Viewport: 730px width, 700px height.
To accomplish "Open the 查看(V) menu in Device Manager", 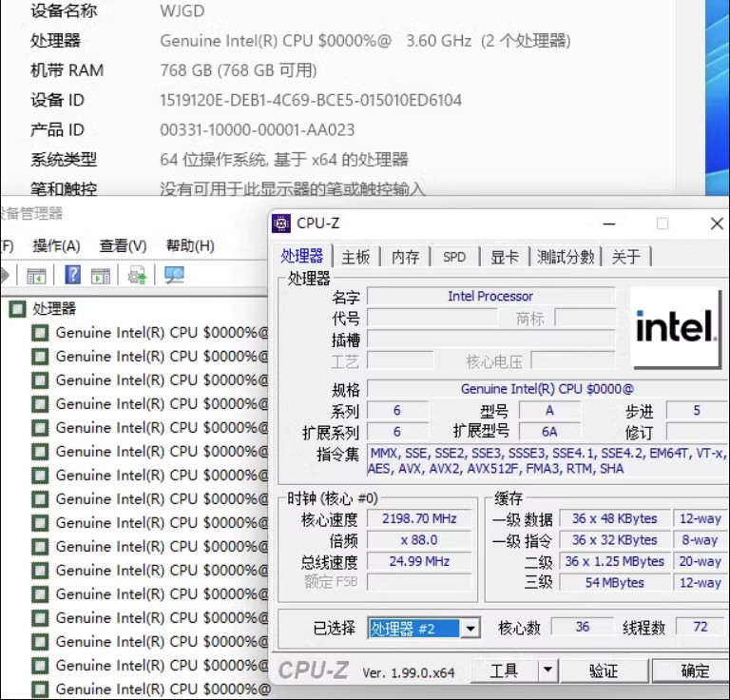I will click(123, 246).
